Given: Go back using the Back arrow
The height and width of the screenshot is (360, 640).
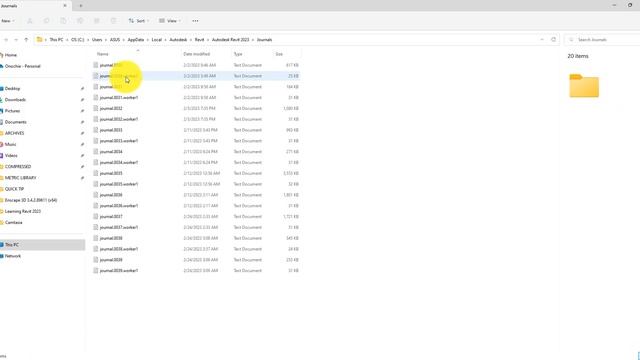Looking at the screenshot, I should [6, 40].
